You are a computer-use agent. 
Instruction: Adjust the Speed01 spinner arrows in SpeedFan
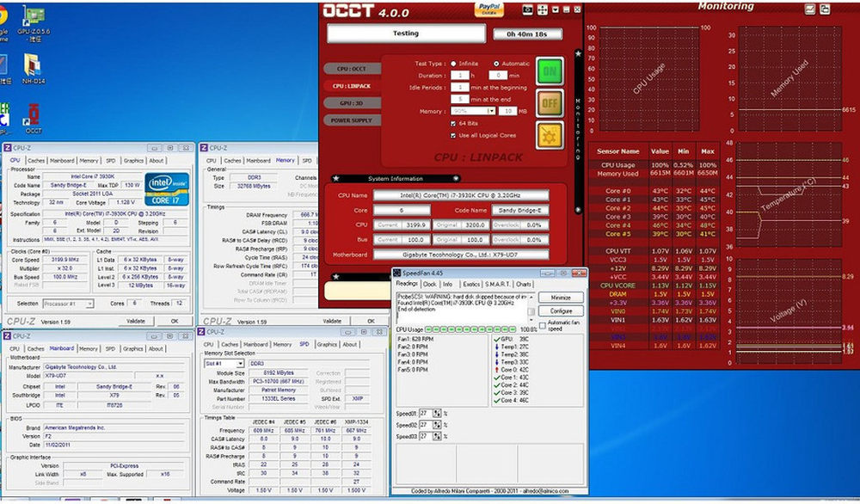tap(439, 414)
